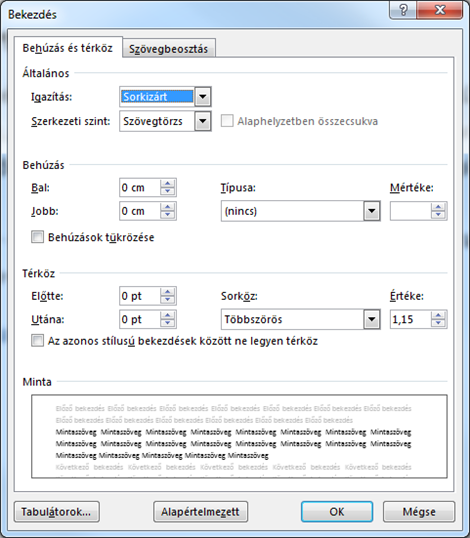This screenshot has height=538, width=470.
Task: Click the Mértéke value field
Action: 411,211
